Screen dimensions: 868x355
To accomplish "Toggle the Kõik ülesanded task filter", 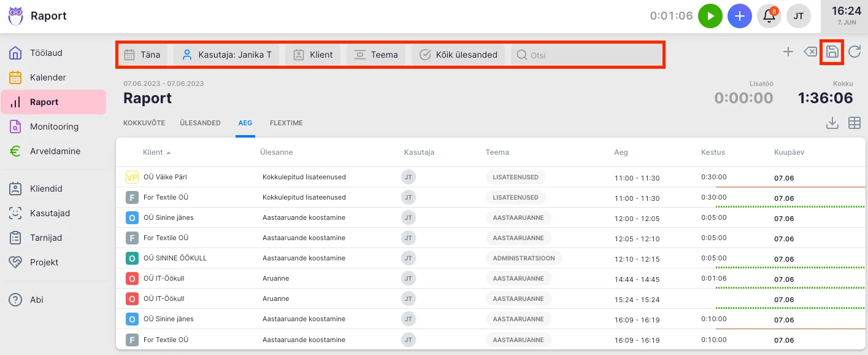I will [458, 55].
